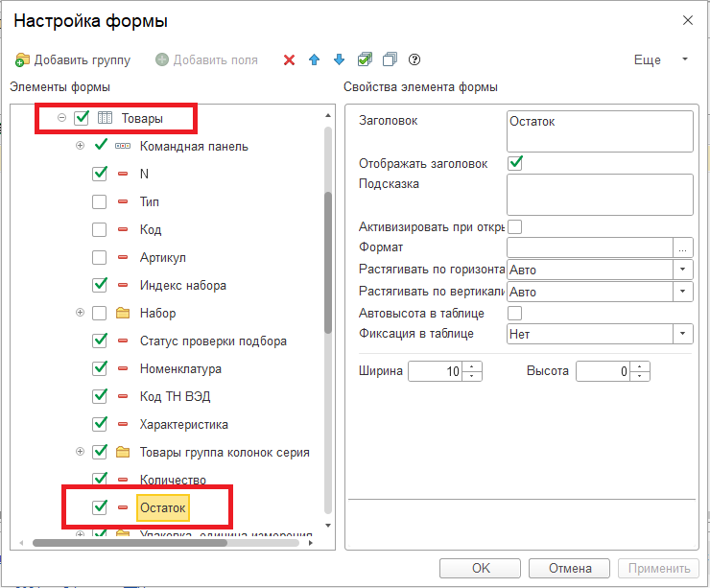The height and width of the screenshot is (588, 710).
Task: Enable the Код checkbox
Action: coord(99,229)
